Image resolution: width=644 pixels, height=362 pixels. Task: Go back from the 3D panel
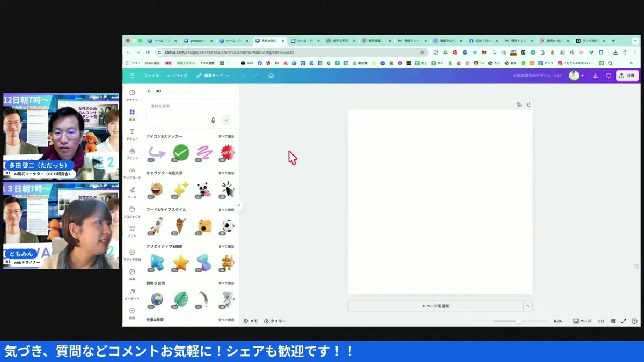(149, 91)
